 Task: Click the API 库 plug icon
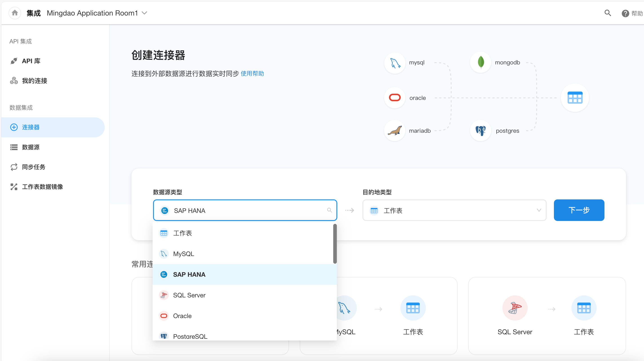point(14,61)
